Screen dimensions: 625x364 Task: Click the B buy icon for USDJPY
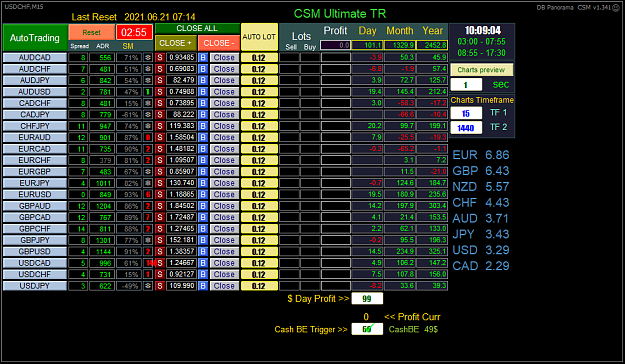203,286
